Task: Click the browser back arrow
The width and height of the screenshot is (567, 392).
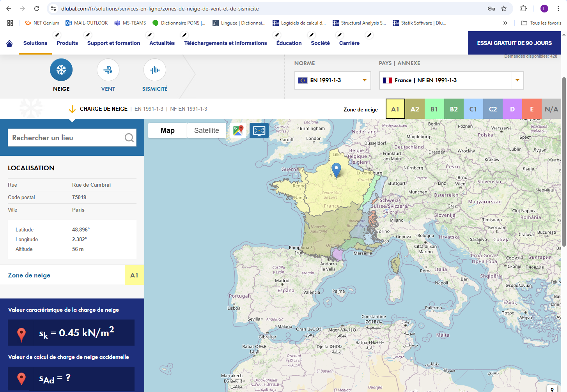Action: pyautogui.click(x=9, y=9)
